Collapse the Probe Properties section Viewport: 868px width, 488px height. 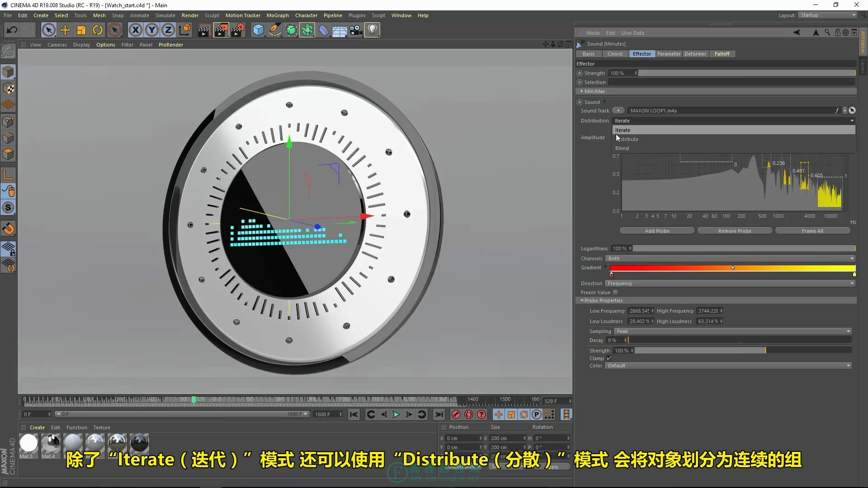click(x=582, y=300)
